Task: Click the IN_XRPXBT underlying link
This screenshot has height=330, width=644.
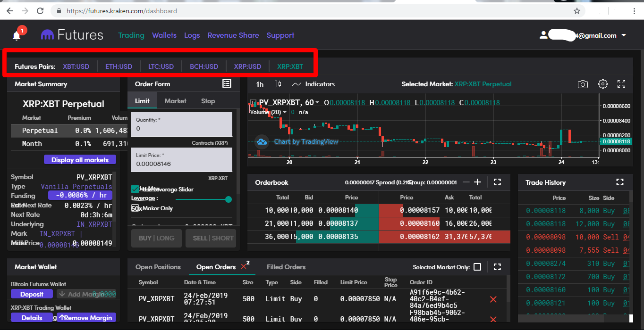Action: click(94, 224)
